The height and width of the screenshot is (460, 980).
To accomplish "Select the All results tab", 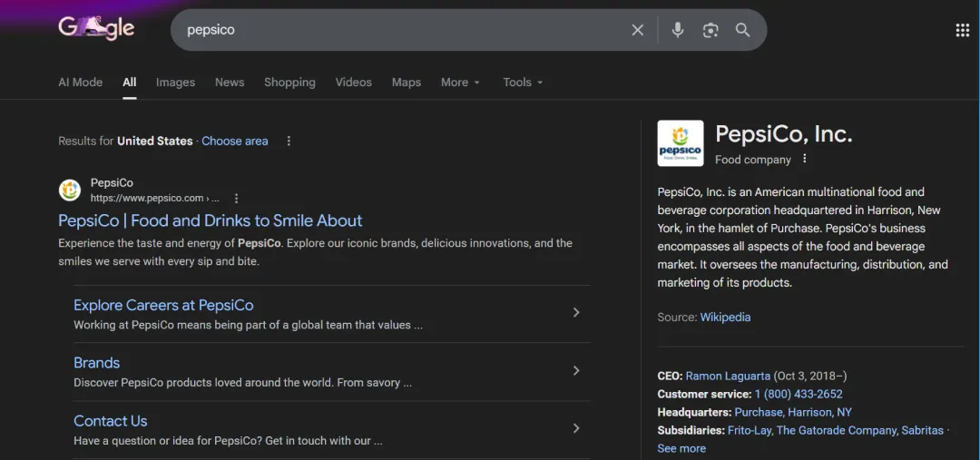I will [x=130, y=83].
